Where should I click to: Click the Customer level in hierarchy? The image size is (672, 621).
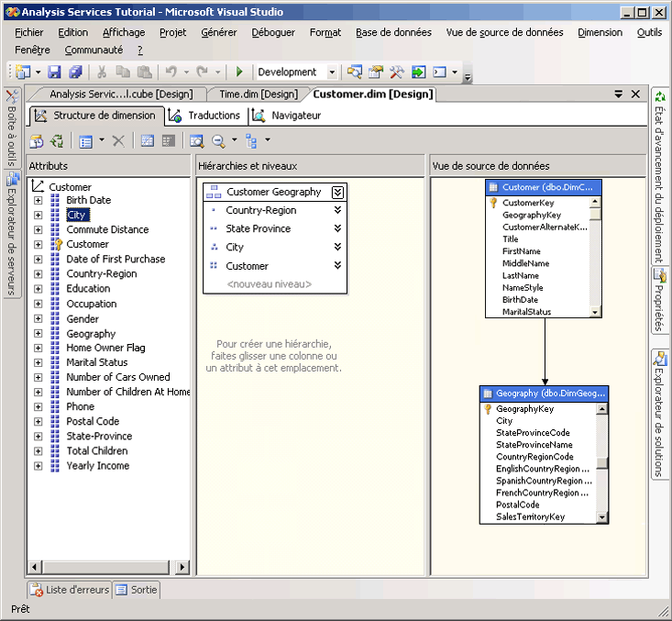(247, 266)
